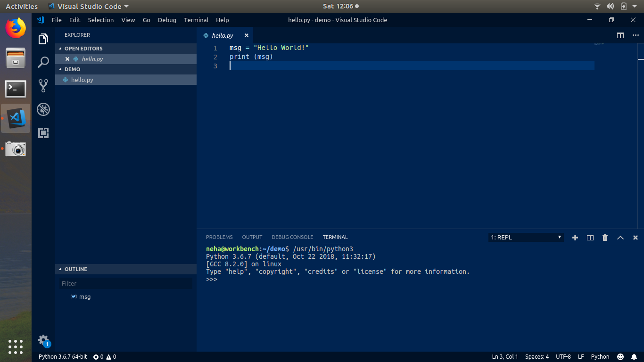Open the Manage gear menu
This screenshot has width=644, height=362.
point(43,340)
